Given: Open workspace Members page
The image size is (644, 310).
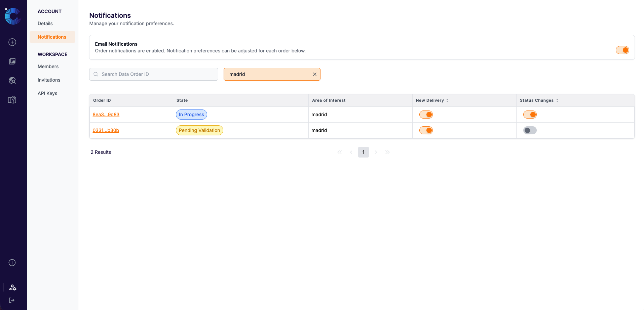Looking at the screenshot, I should (48, 67).
